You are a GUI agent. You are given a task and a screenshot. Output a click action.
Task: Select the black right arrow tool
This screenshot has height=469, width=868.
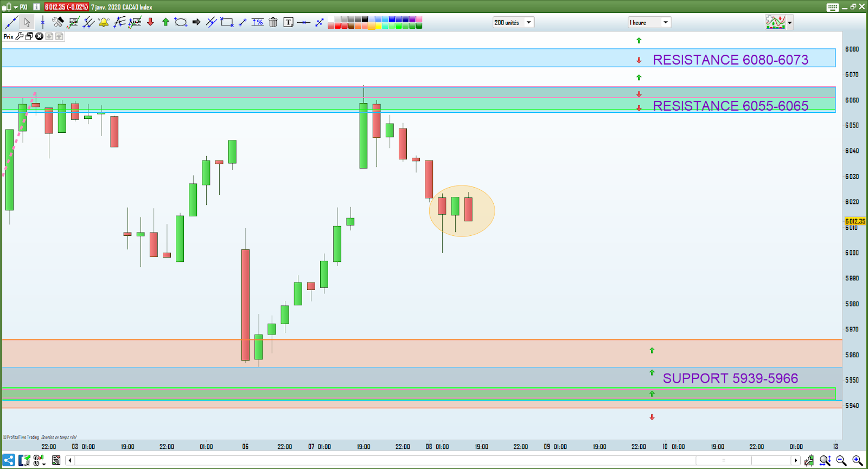click(196, 22)
